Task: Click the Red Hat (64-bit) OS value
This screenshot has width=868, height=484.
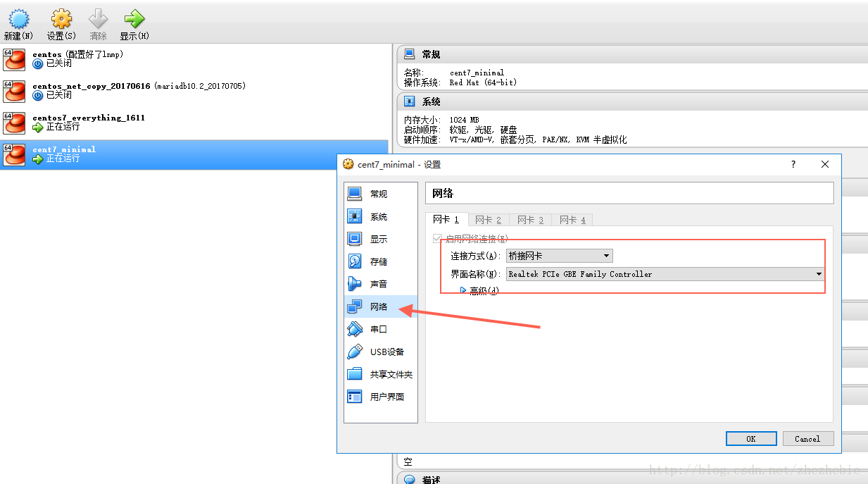Action: click(483, 82)
